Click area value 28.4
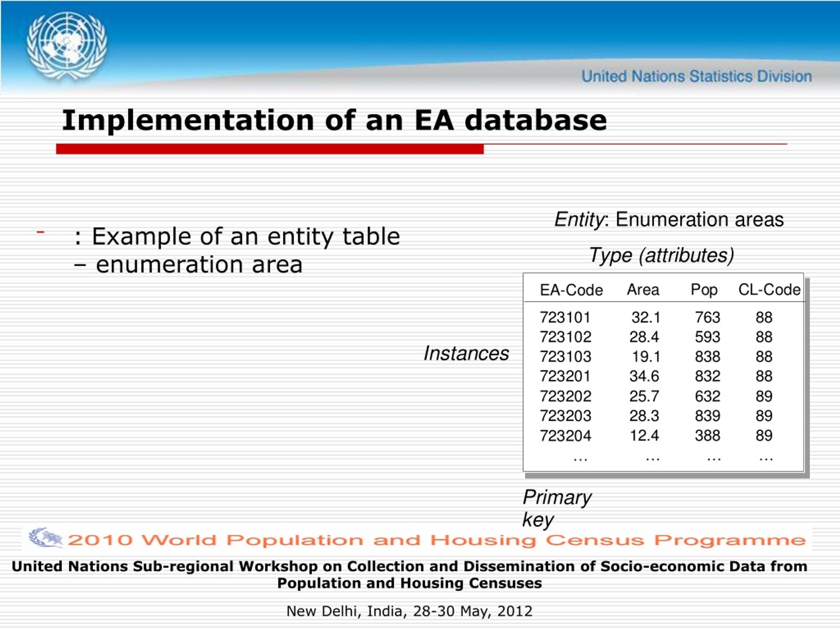Viewport: 840px width, 630px height. [x=644, y=337]
